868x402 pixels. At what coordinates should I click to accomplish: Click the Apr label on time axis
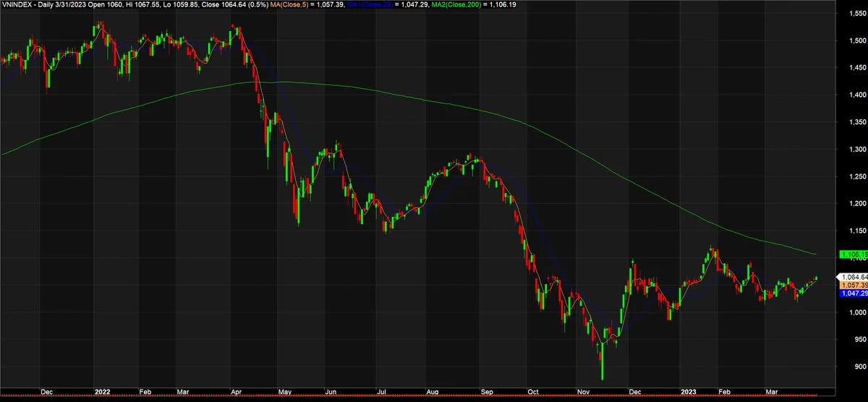pyautogui.click(x=237, y=391)
